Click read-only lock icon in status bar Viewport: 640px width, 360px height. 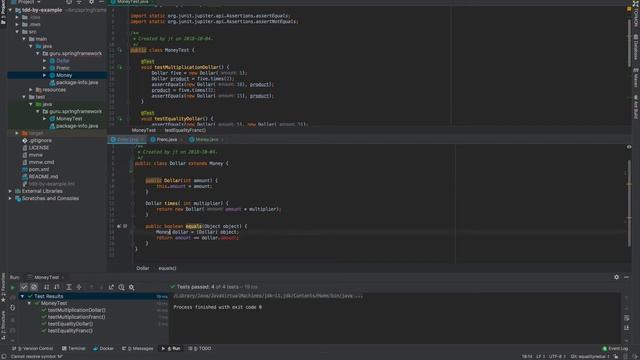pyautogui.click(x=616, y=357)
